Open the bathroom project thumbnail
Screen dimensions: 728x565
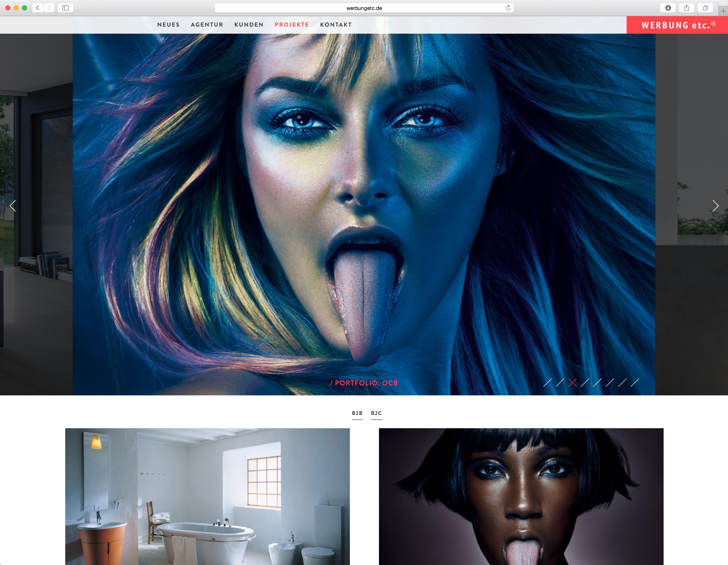207,496
